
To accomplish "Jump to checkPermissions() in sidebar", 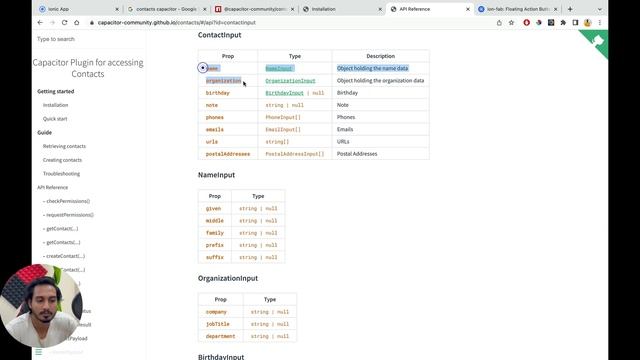I will point(67,201).
